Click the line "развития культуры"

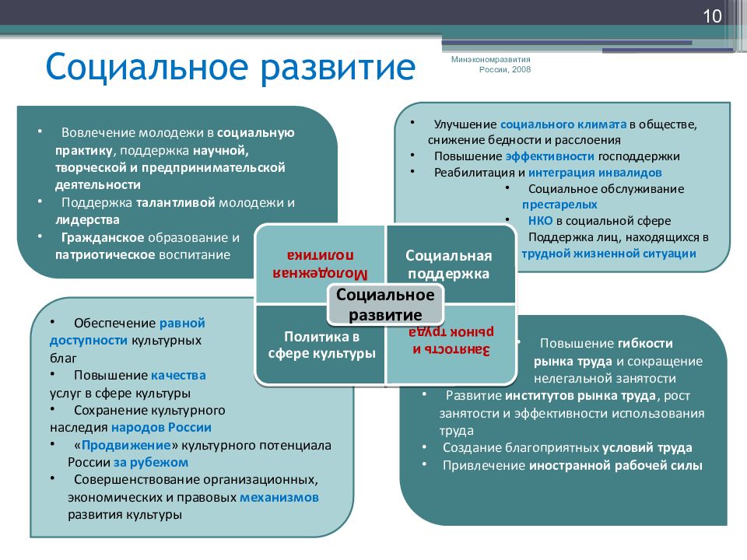[124, 515]
